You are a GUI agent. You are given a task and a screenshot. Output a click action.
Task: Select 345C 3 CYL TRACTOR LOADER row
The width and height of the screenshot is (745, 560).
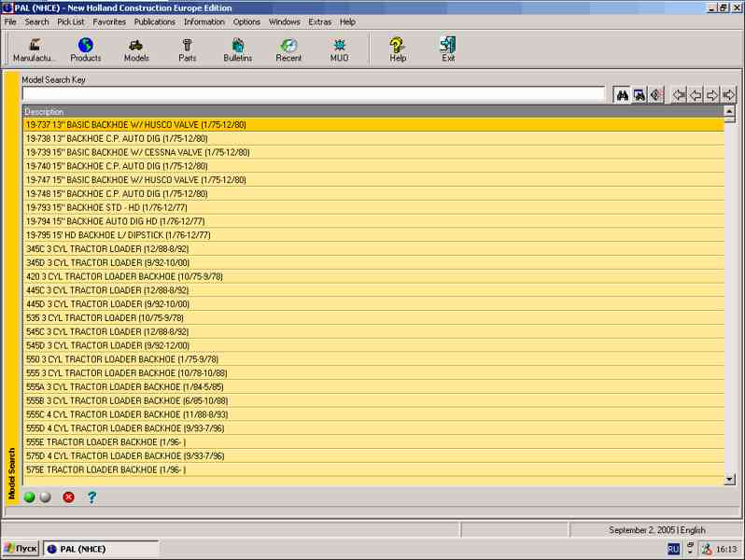(x=373, y=249)
